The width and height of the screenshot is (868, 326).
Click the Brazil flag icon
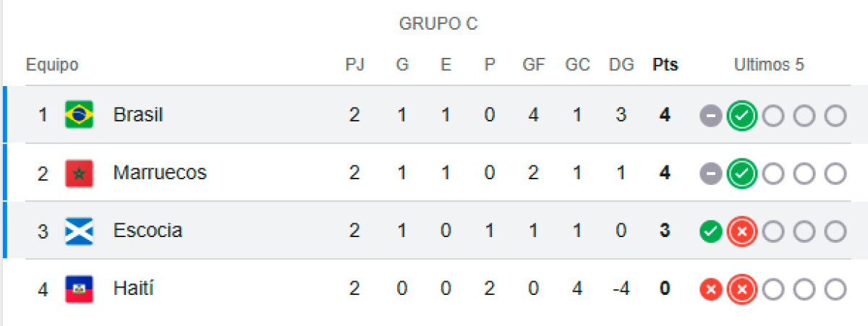click(79, 115)
